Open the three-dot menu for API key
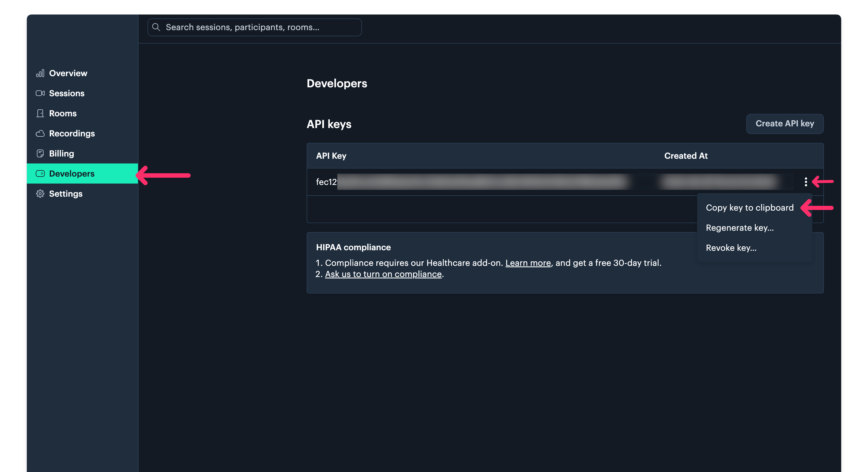868x472 pixels. pos(806,182)
